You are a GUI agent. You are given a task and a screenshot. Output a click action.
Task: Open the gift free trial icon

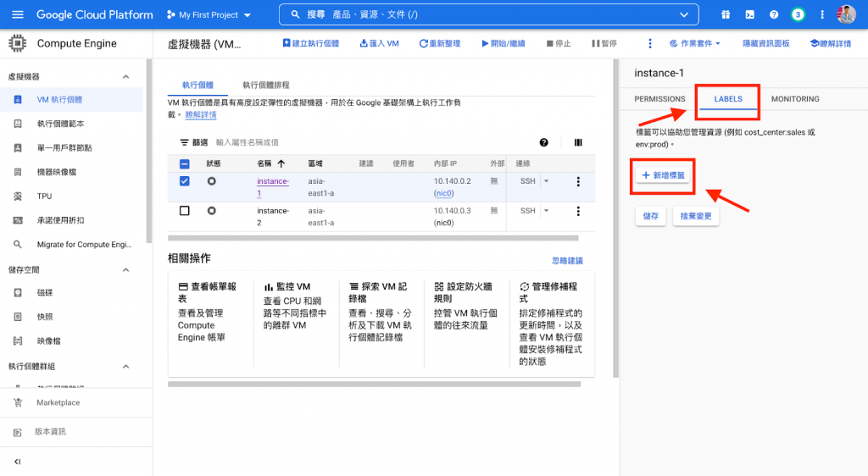click(x=726, y=15)
